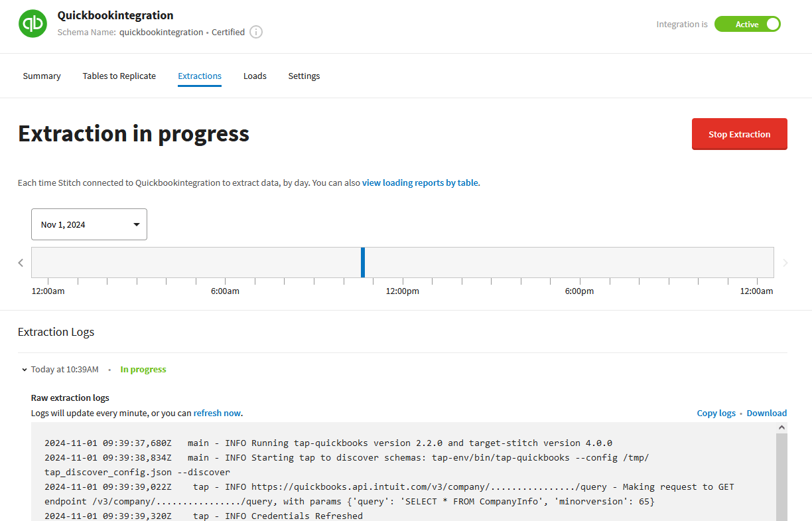This screenshot has height=521, width=812.
Task: Open the Tables to Replicate tab
Action: click(119, 76)
